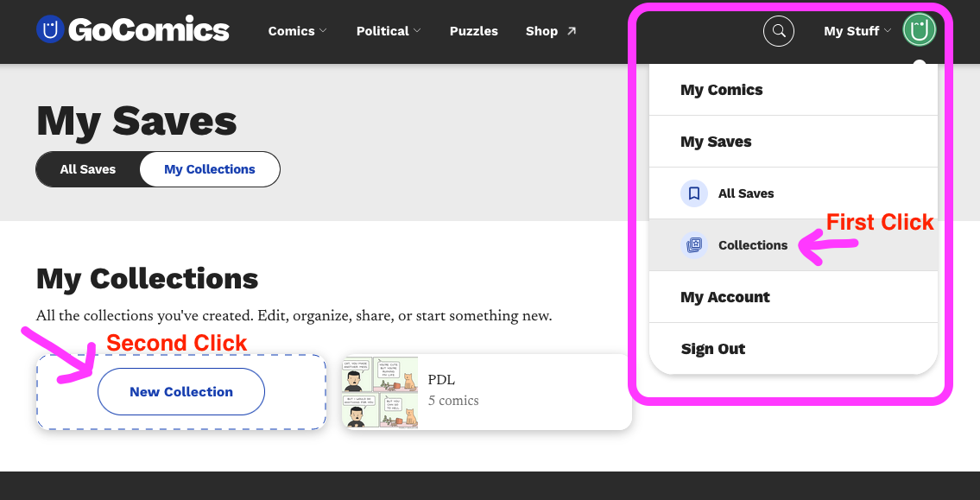Expand the Political dropdown menu

coord(389,30)
